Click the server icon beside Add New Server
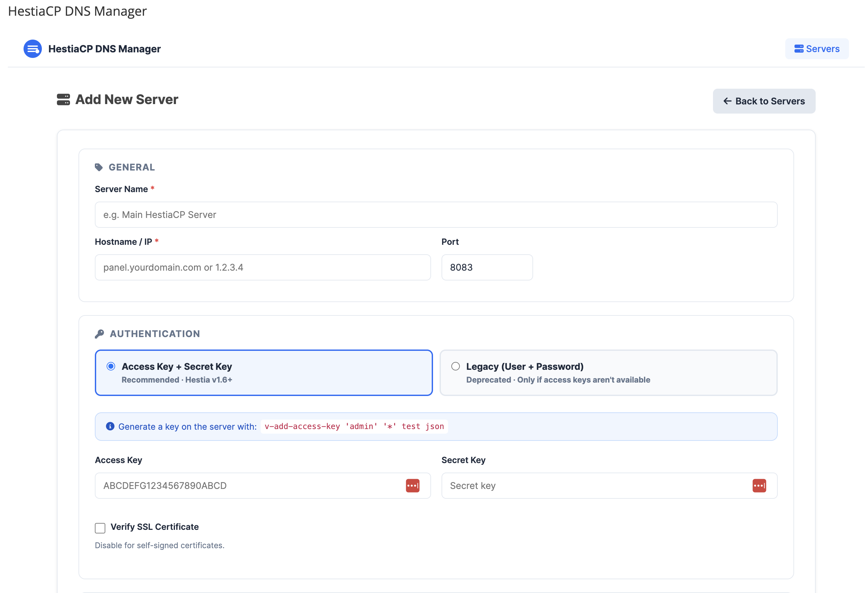 (63, 100)
